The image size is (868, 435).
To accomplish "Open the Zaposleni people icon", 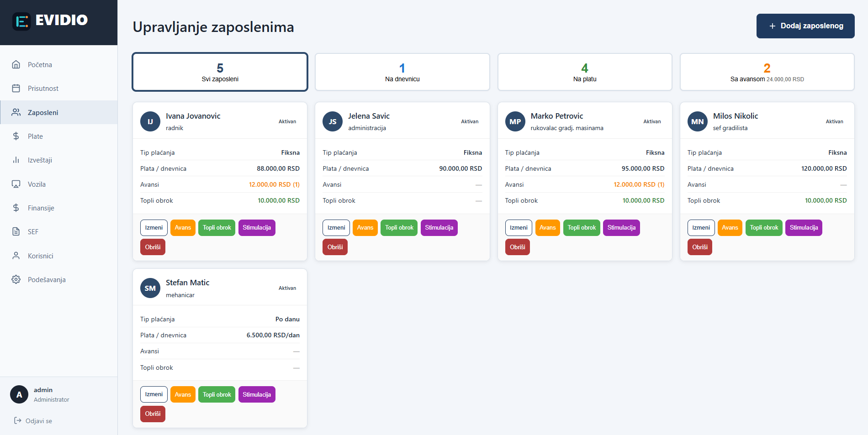I will click(16, 112).
